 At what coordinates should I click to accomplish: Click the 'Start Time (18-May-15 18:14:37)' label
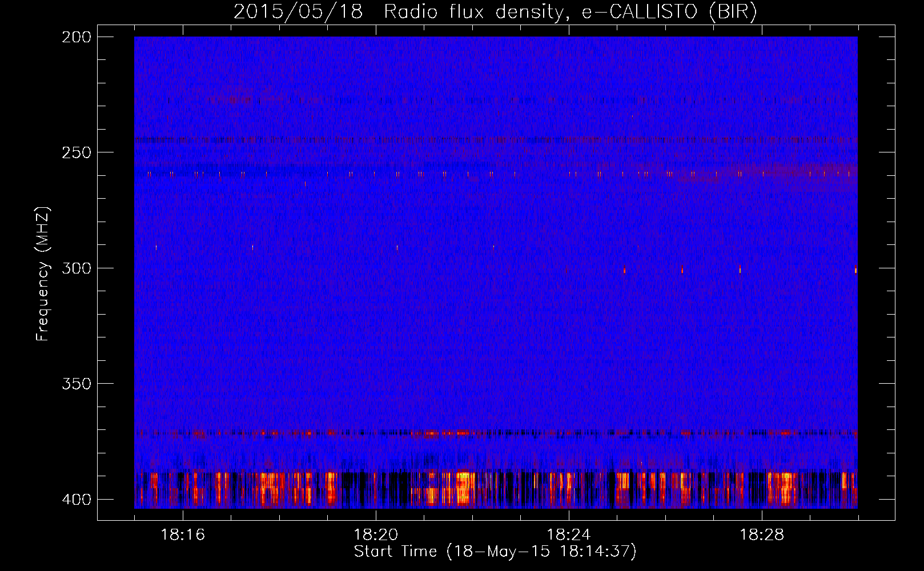point(495,552)
